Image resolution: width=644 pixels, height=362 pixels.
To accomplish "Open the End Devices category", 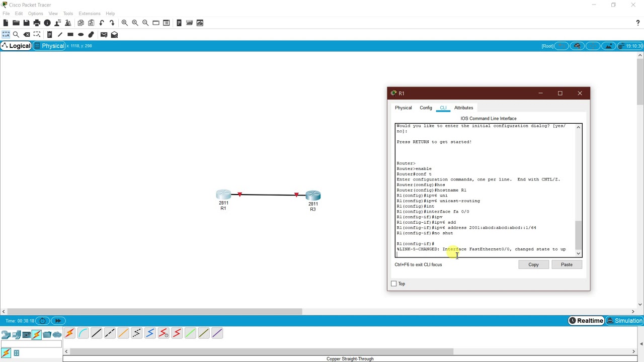I will coord(17,335).
